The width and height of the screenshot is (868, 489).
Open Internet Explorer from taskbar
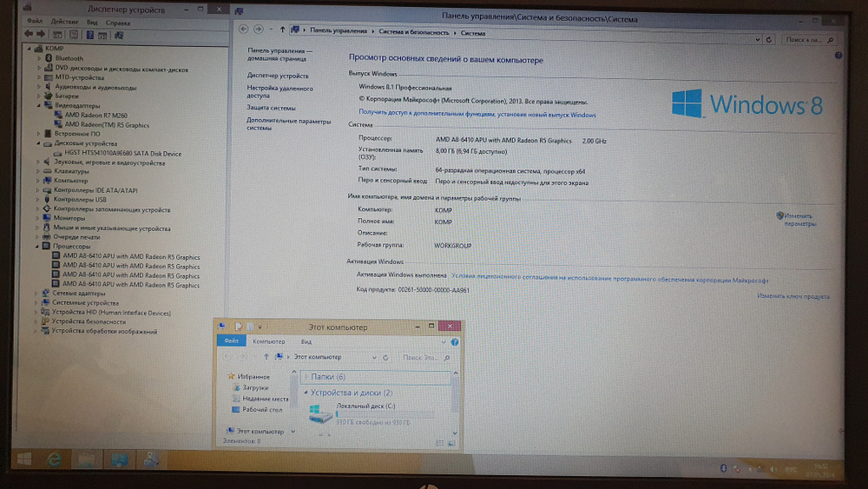54,459
